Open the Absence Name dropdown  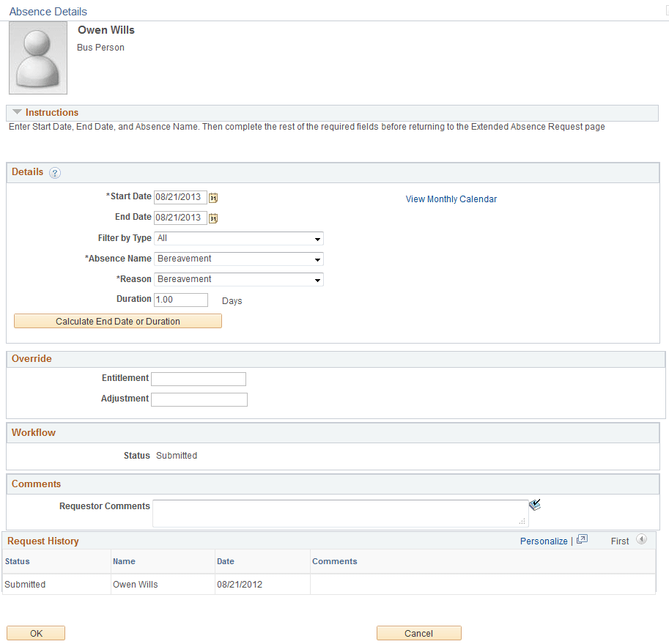(318, 259)
